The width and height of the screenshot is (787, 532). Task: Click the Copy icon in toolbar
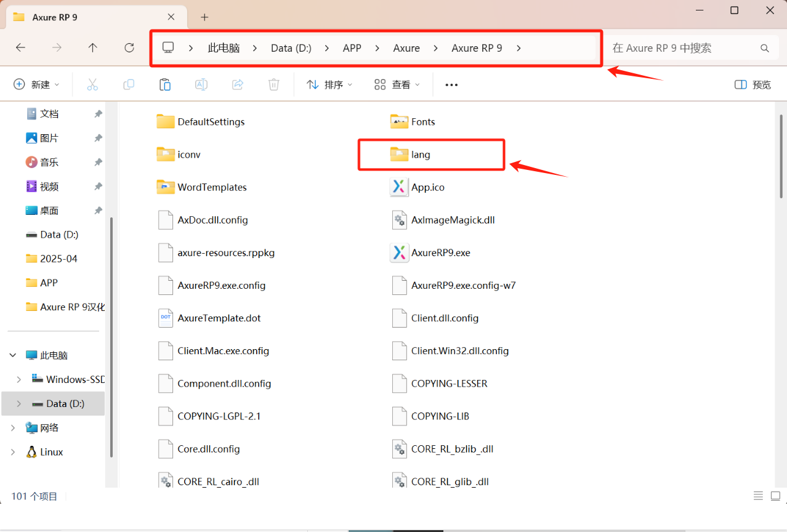[129, 84]
